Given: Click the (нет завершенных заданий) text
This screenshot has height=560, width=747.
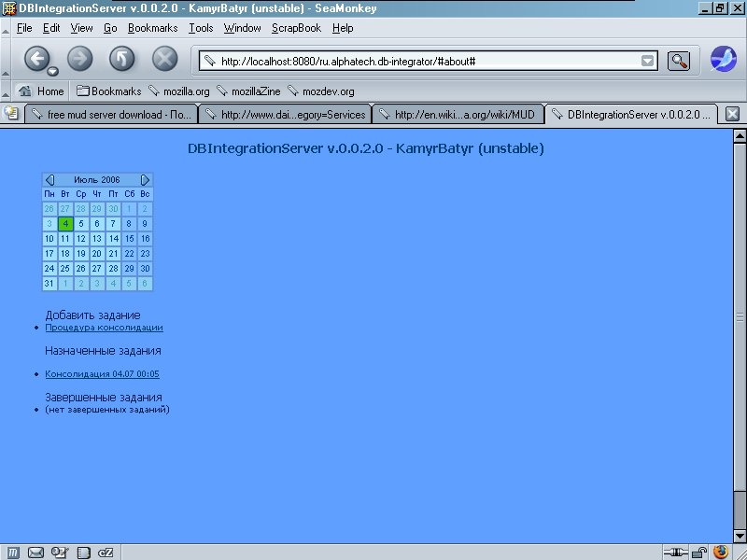Looking at the screenshot, I should click(107, 410).
